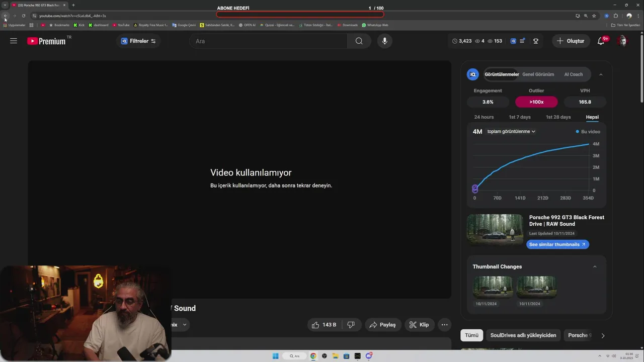The image size is (644, 362).
Task: Click the Outlier >100x pill
Action: tap(536, 102)
